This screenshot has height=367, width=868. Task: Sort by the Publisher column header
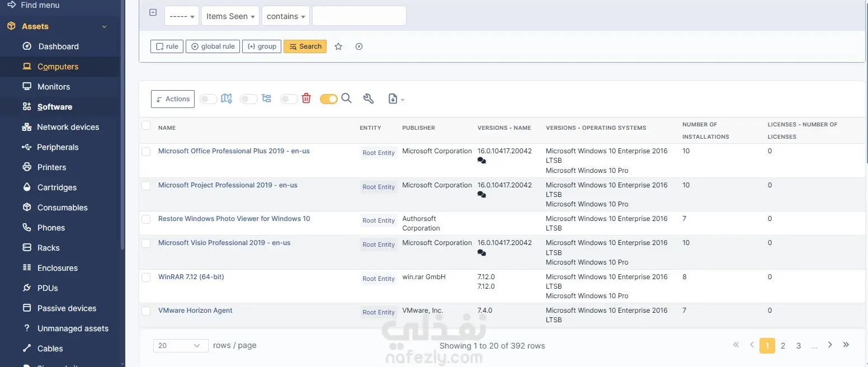[418, 128]
